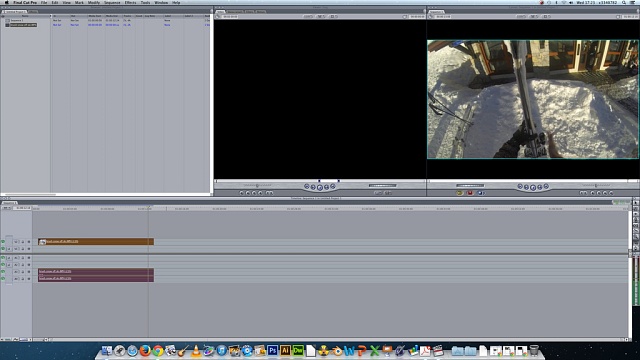
Task: Toggle audible control for the lowest audio track
Action: click(3, 278)
